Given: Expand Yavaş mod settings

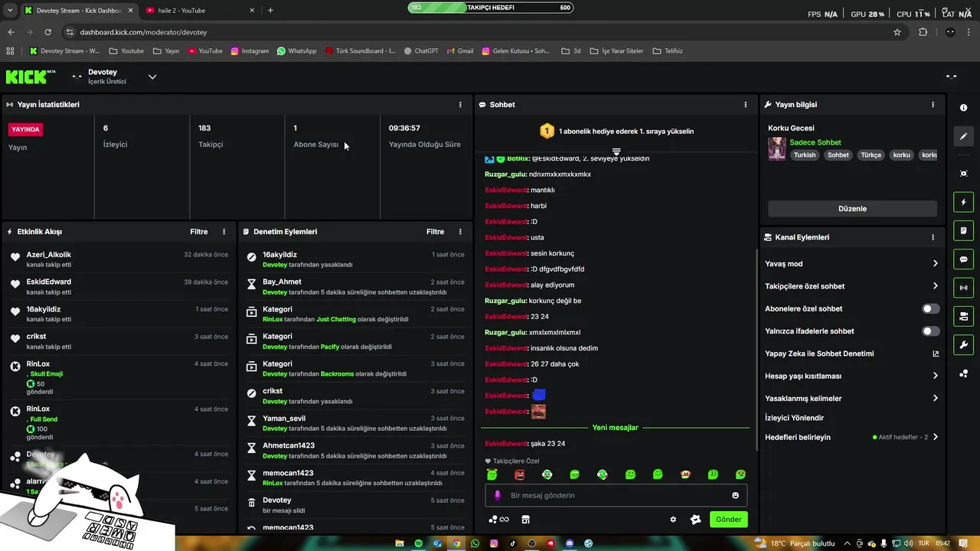Looking at the screenshot, I should coord(936,263).
